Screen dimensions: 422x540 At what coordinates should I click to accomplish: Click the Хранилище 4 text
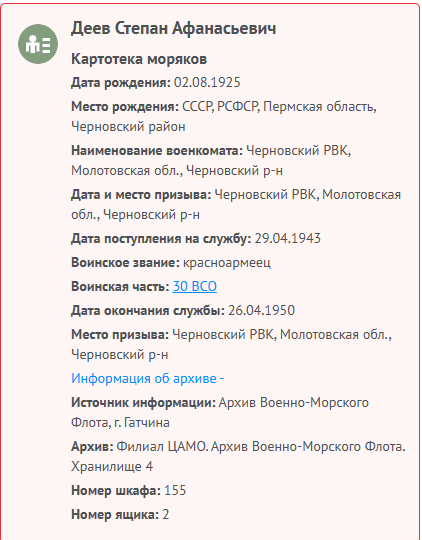[x=112, y=467]
